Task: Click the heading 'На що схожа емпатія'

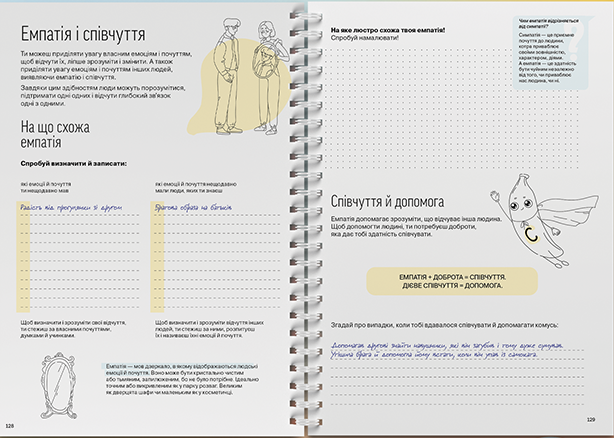Action: (x=55, y=134)
